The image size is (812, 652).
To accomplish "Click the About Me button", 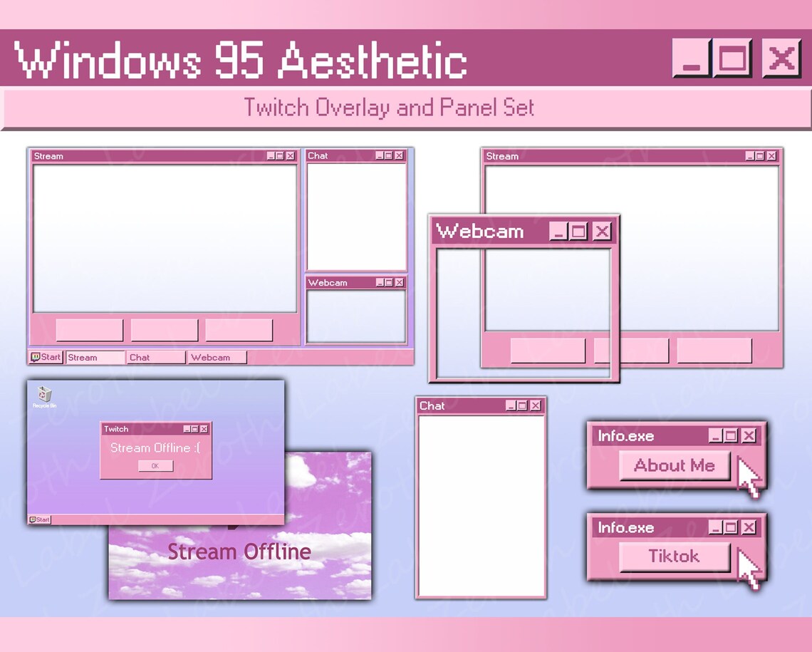I will click(x=675, y=466).
